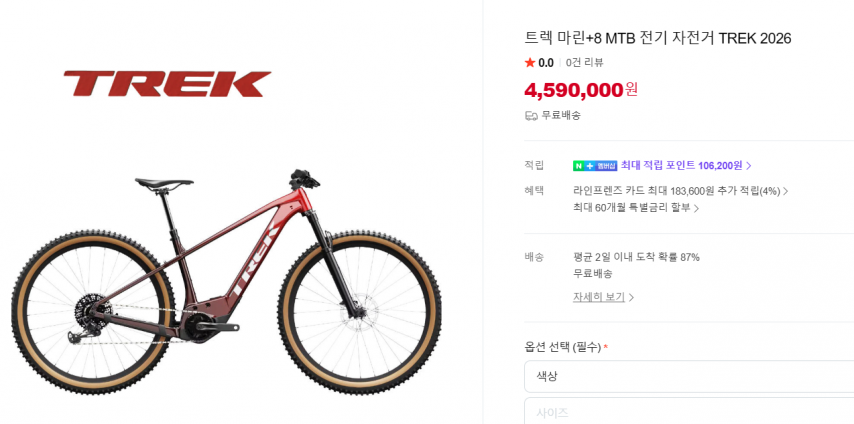Click the 무료배송 label beside truck icon
Screen dimensions: 854x424
click(x=560, y=116)
